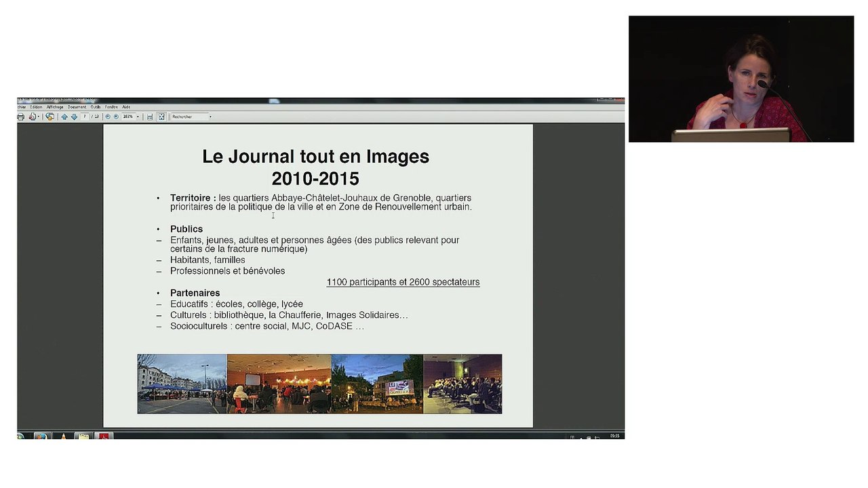Image resolution: width=868 pixels, height=488 pixels.
Task: Open the VLC cone icon in taskbar
Action: (x=63, y=436)
